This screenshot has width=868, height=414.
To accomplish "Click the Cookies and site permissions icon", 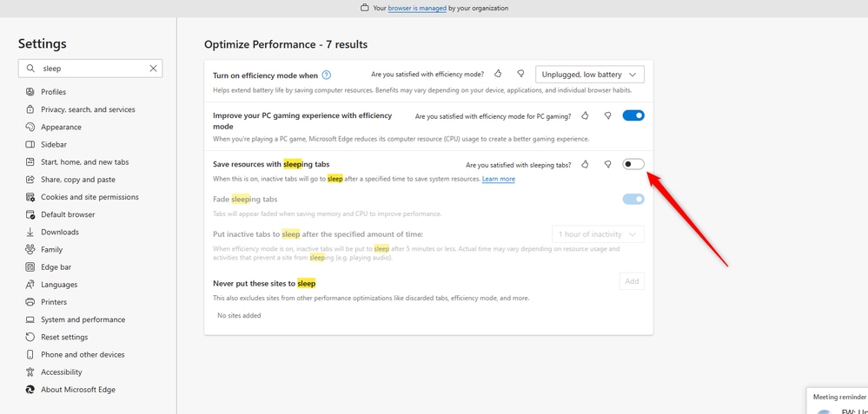I will click(30, 197).
